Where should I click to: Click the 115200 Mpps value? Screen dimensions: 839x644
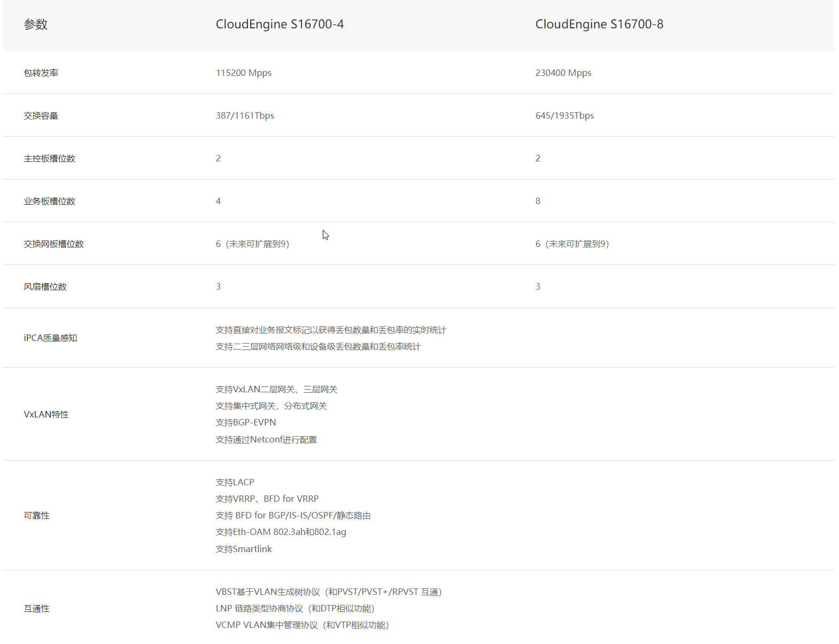coord(244,73)
